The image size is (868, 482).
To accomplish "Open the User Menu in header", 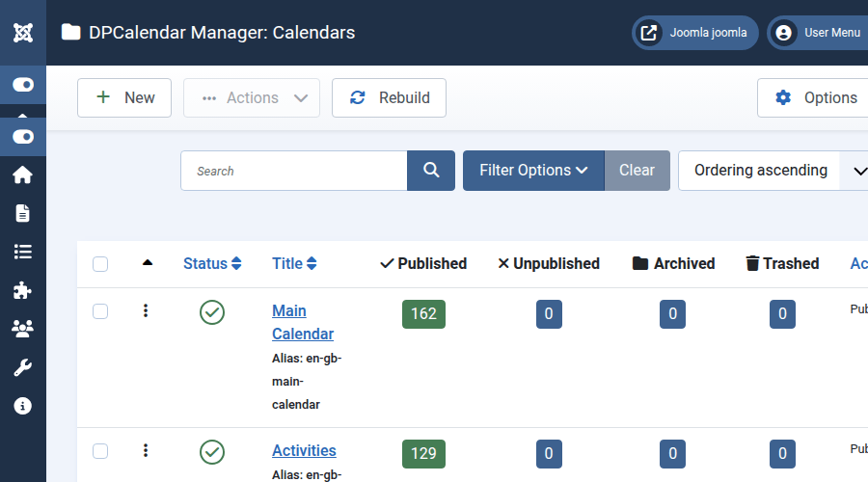I will click(x=818, y=33).
